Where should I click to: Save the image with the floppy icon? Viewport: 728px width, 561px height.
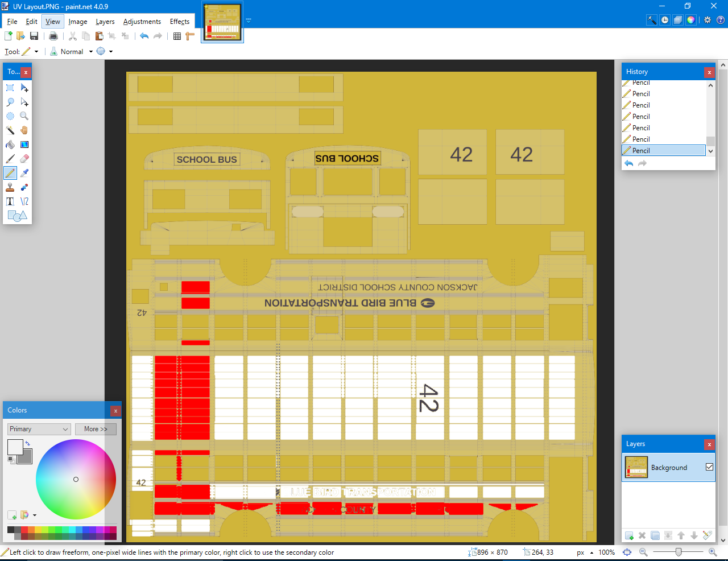[34, 36]
